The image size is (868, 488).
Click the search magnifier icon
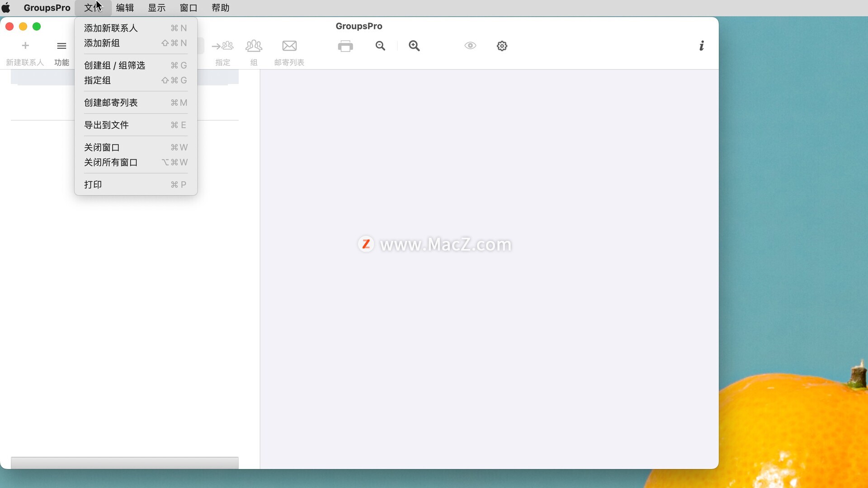pyautogui.click(x=380, y=46)
